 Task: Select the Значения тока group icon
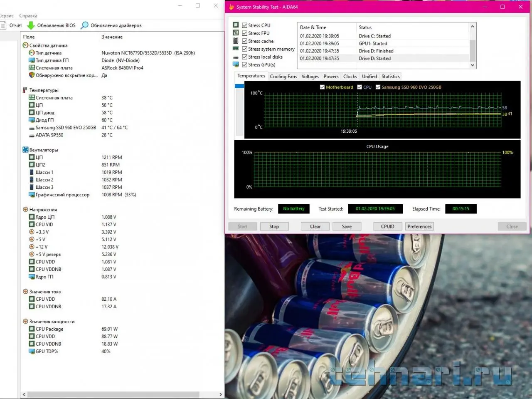tap(25, 292)
